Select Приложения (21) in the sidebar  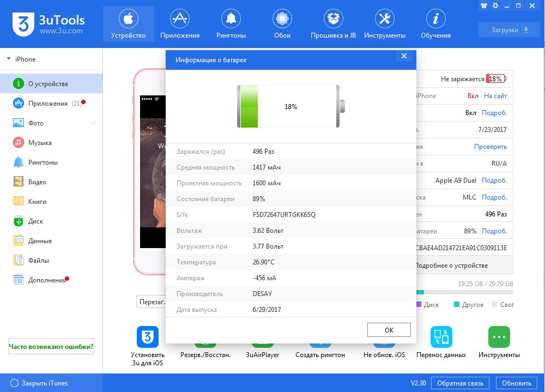click(x=51, y=103)
